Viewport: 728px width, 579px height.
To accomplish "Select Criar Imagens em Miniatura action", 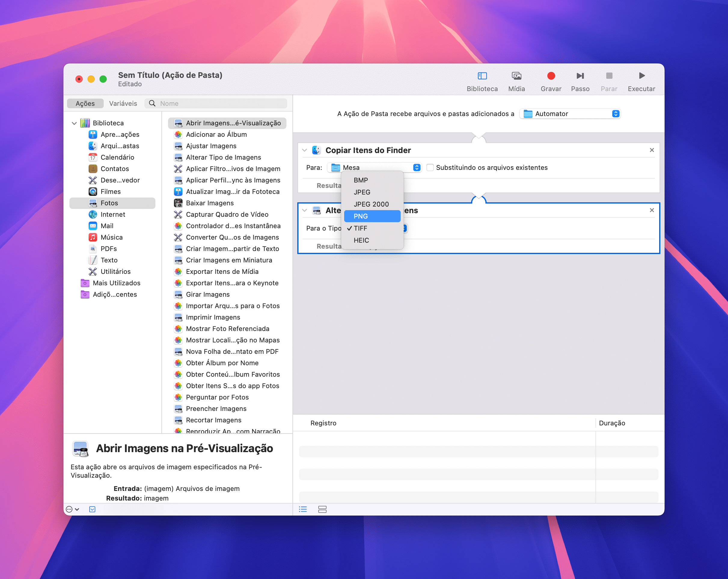I will [x=227, y=260].
